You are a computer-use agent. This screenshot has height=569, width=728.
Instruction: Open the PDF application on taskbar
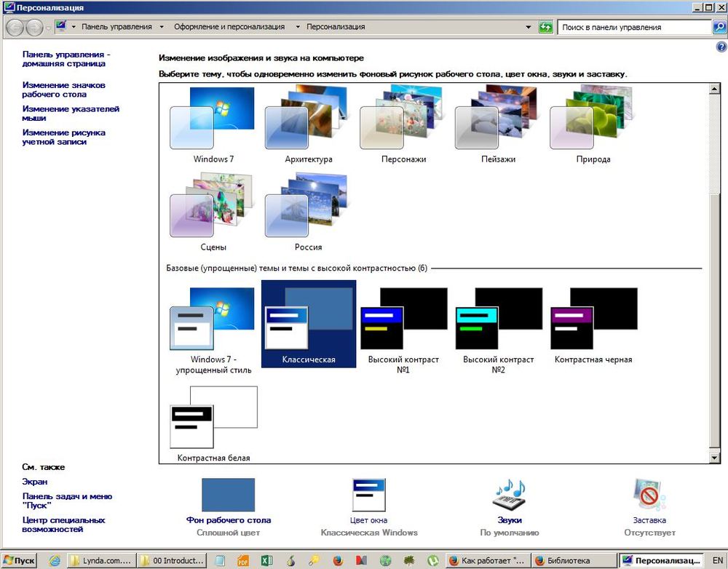click(243, 561)
